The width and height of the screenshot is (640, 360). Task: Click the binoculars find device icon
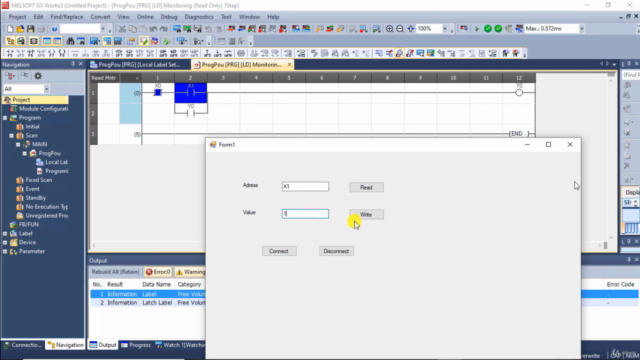pyautogui.click(x=70, y=41)
